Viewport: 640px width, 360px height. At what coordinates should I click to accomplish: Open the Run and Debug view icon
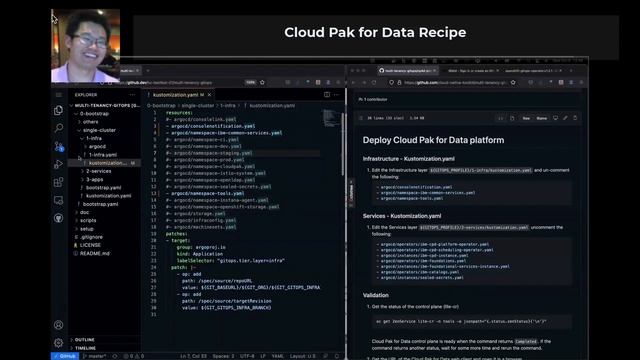(x=58, y=164)
